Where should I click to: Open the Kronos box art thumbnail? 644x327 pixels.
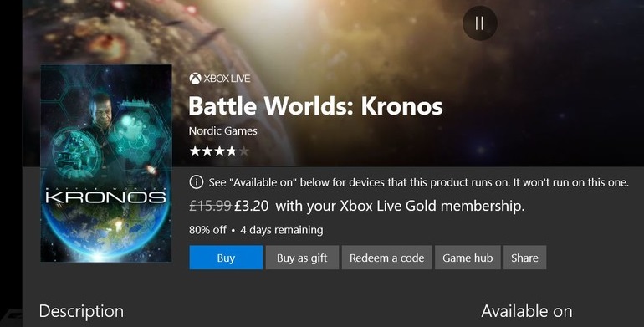tap(106, 163)
